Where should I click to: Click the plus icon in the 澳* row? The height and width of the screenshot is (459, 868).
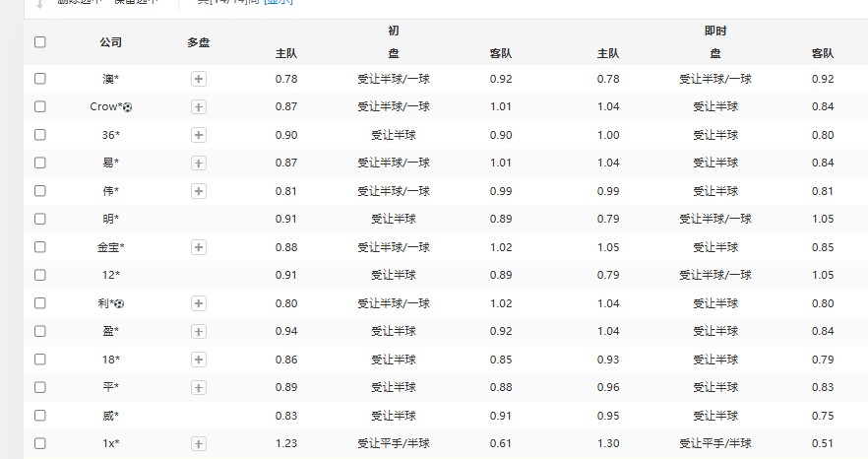(x=198, y=79)
